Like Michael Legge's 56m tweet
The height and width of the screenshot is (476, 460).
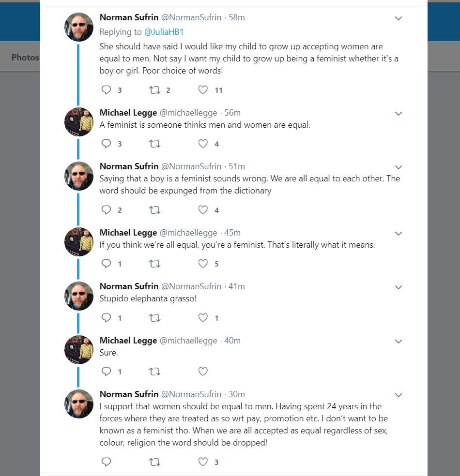point(203,144)
